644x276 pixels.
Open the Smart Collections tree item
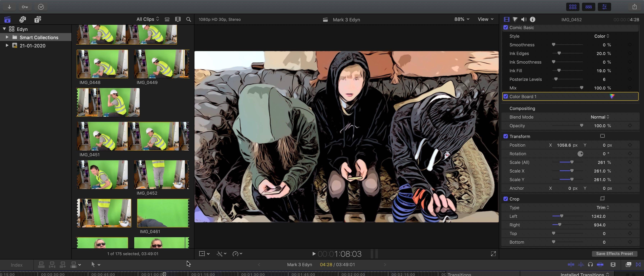pyautogui.click(x=7, y=37)
